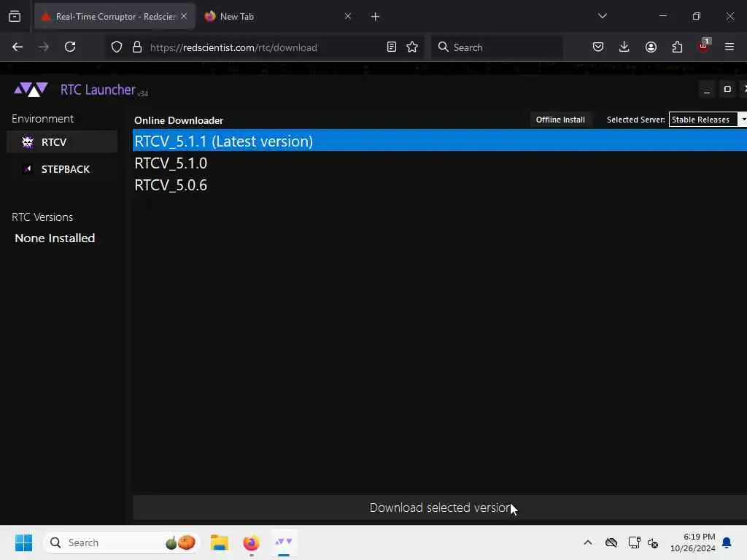Viewport: 747px width, 560px height.
Task: Open the Windows Start menu
Action: coord(24,542)
